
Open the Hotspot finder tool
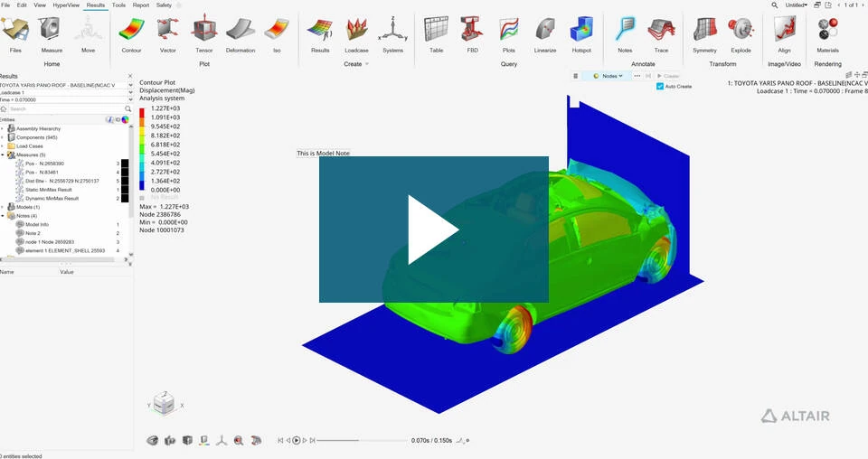pyautogui.click(x=581, y=34)
